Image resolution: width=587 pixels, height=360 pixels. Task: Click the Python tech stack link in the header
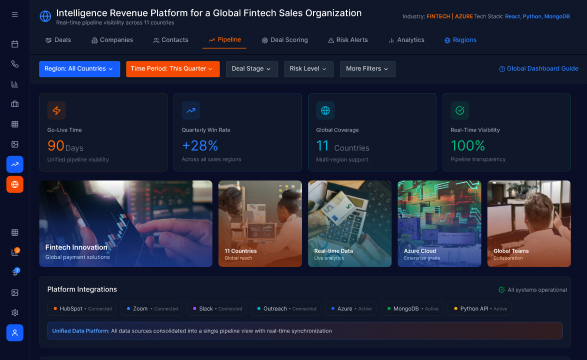pos(532,16)
